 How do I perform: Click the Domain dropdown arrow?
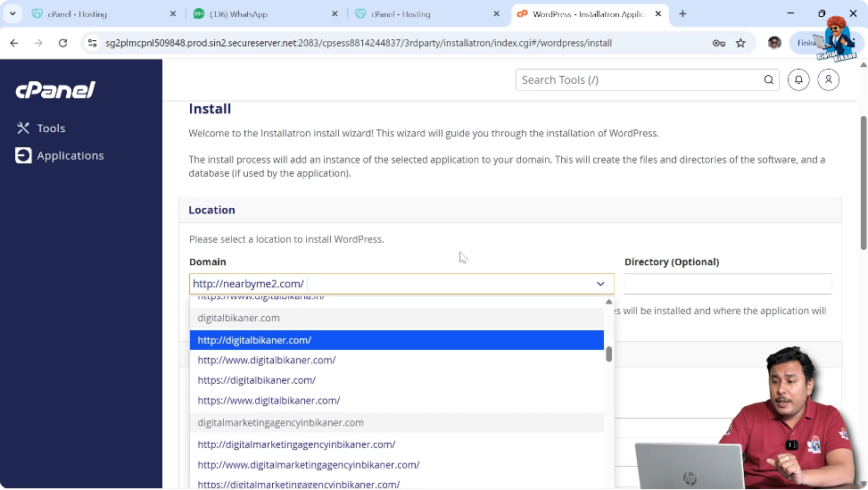coord(600,284)
